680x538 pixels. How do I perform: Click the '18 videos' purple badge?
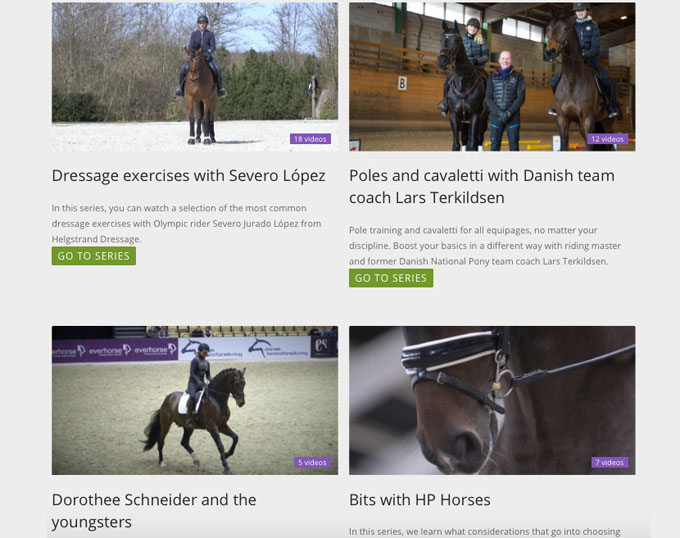point(311,139)
